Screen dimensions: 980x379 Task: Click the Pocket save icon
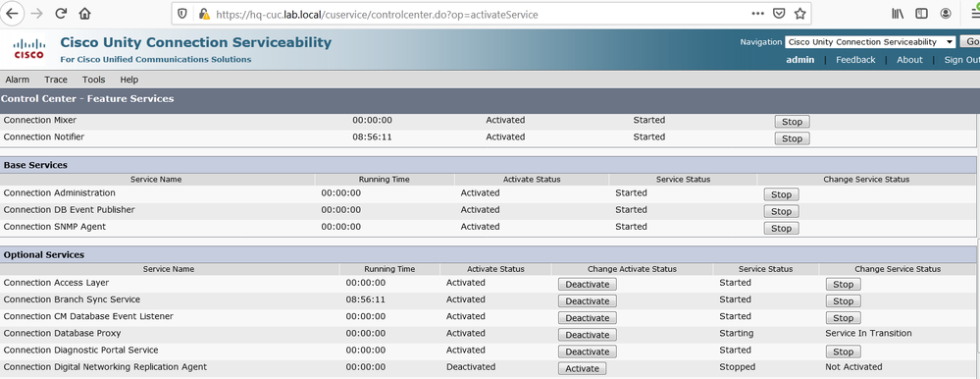[779, 14]
